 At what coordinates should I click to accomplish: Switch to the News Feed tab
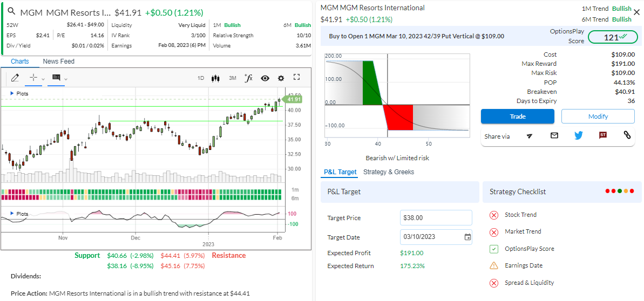tap(59, 61)
